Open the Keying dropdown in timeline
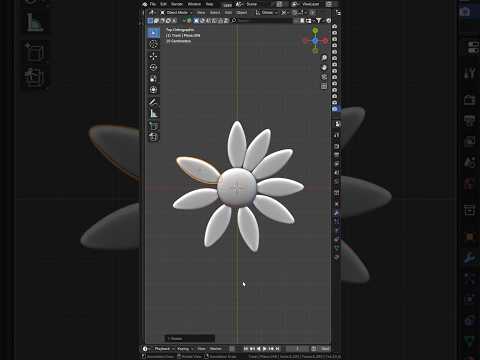 point(185,349)
